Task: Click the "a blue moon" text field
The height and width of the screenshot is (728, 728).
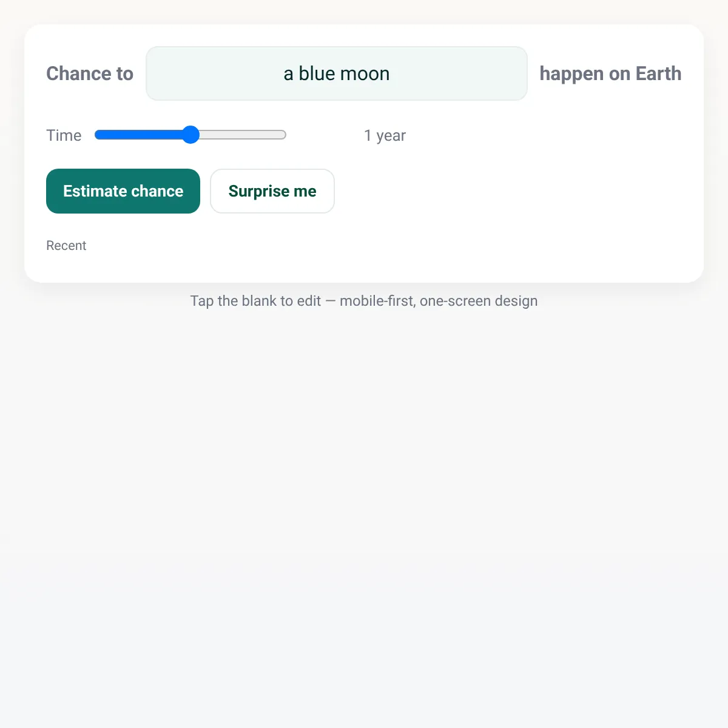Action: [336, 73]
